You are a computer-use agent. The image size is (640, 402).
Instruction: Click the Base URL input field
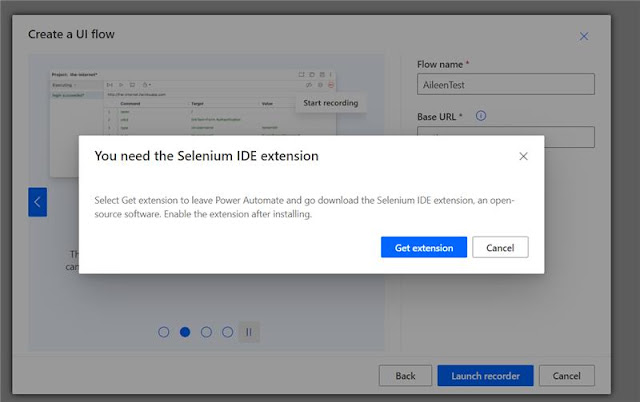coord(505,136)
